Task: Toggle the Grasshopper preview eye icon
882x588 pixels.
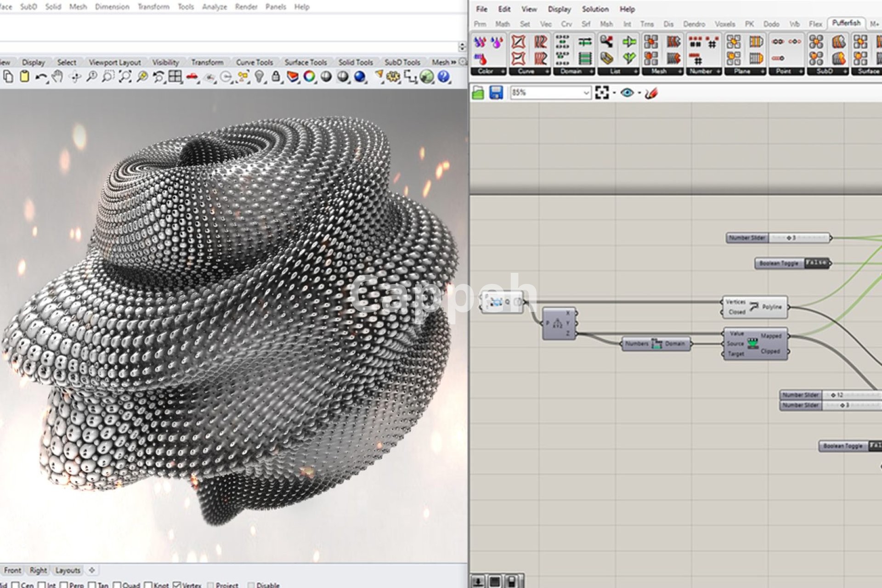Action: (x=627, y=93)
